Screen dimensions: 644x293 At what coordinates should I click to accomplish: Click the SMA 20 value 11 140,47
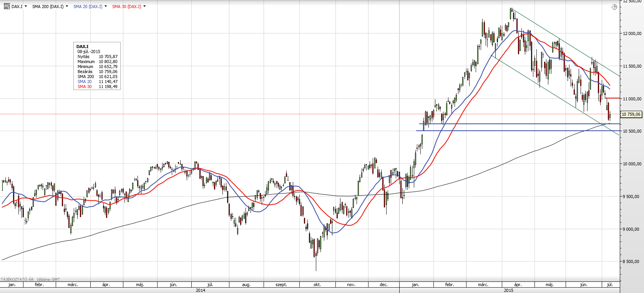tap(108, 82)
